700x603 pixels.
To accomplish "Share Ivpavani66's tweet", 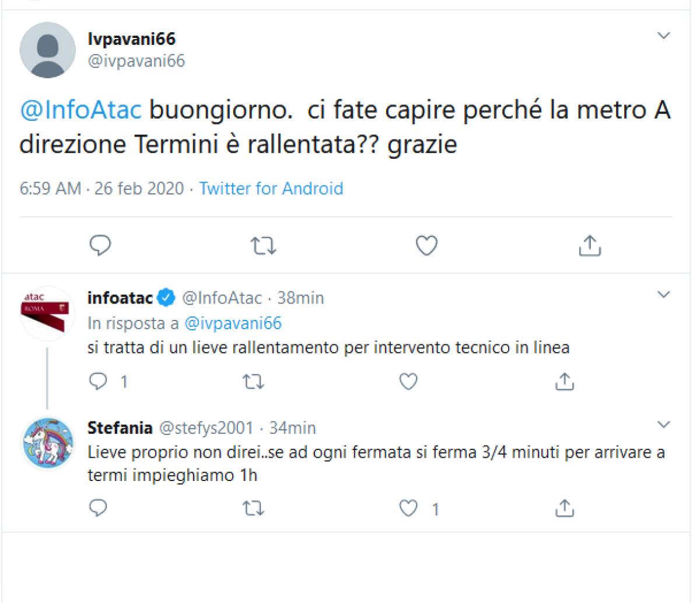I will (591, 245).
